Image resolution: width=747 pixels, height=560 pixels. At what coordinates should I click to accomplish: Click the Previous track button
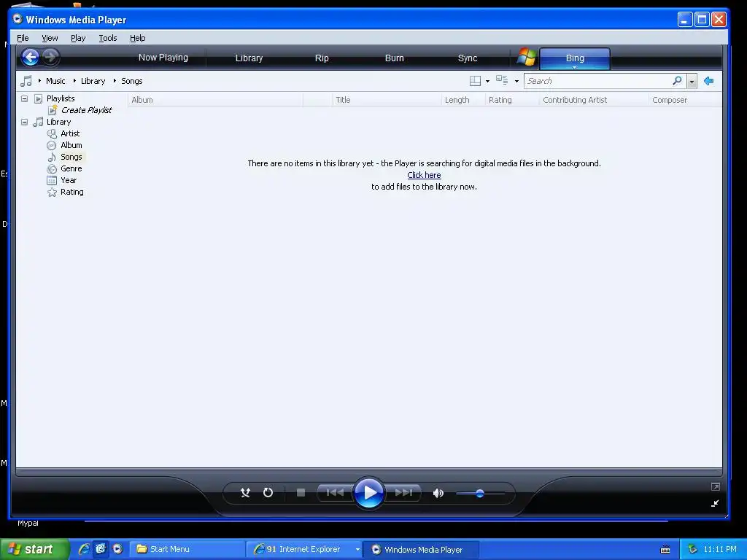tap(335, 492)
